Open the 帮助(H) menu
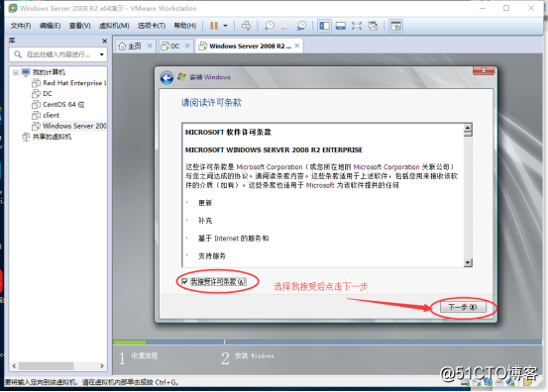 coord(185,26)
